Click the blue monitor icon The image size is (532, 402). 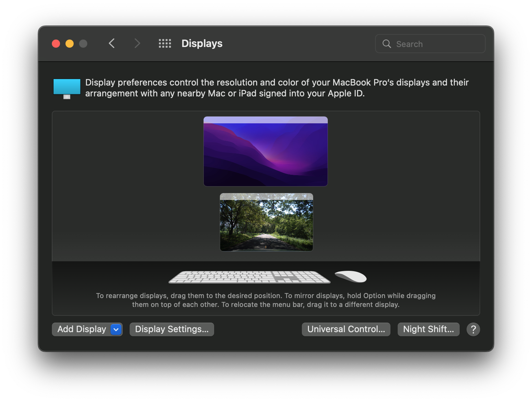pos(67,88)
